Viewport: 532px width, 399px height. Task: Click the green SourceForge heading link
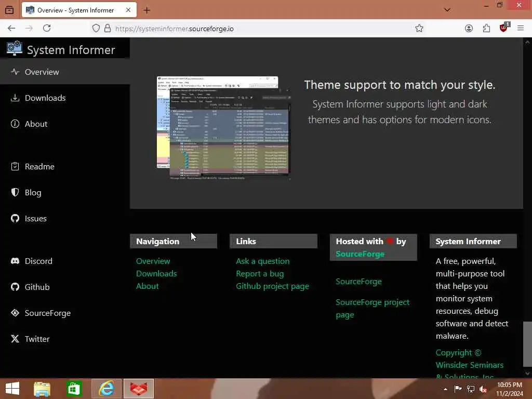pos(360,254)
